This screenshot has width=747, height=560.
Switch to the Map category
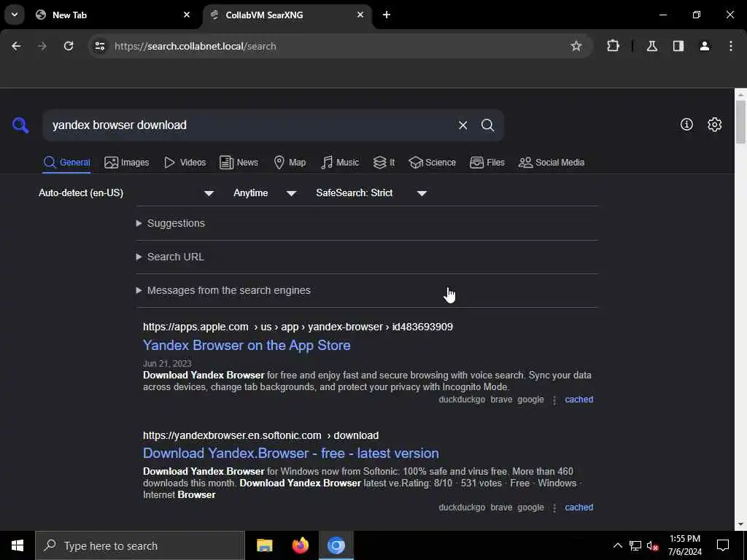[x=290, y=163]
